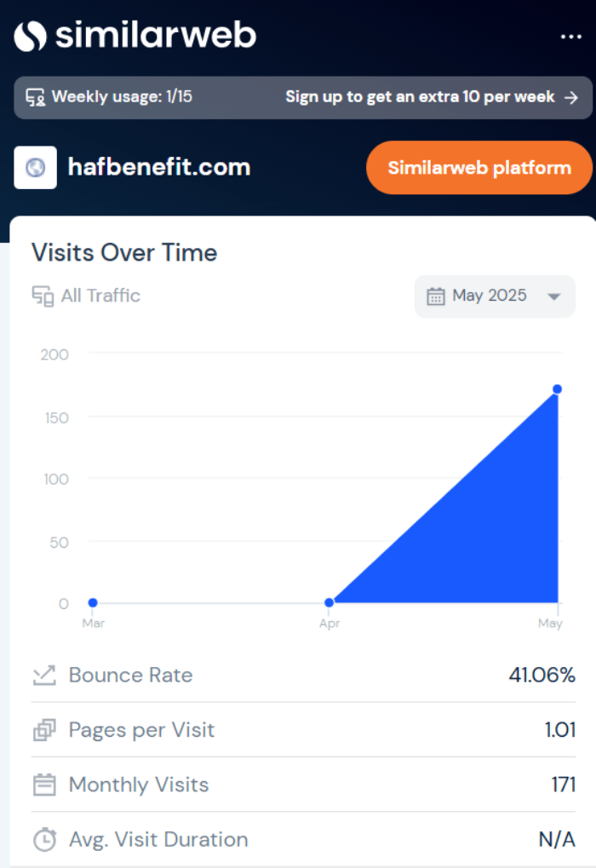Click the hafbenefit.com globe favicon

36,168
